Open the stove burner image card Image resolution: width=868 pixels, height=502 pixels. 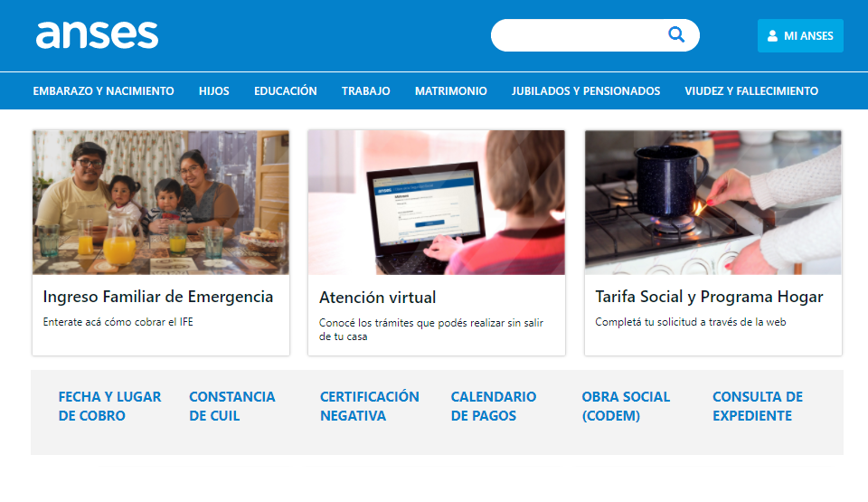coord(713,203)
